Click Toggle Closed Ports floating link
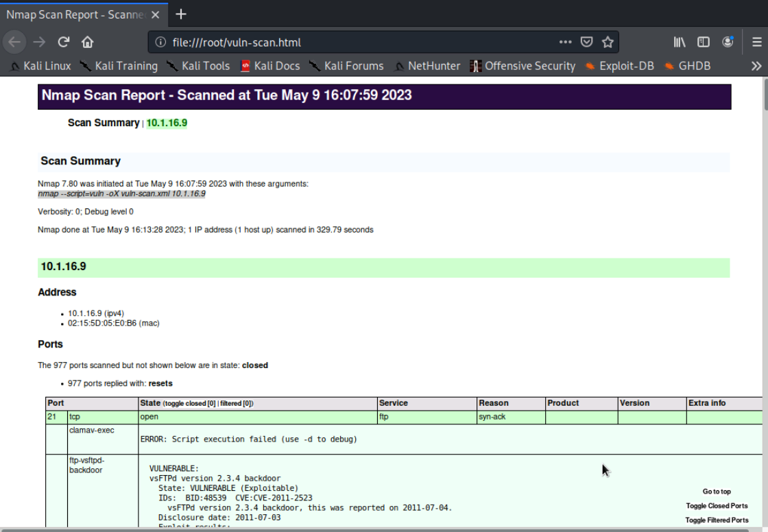 [717, 505]
